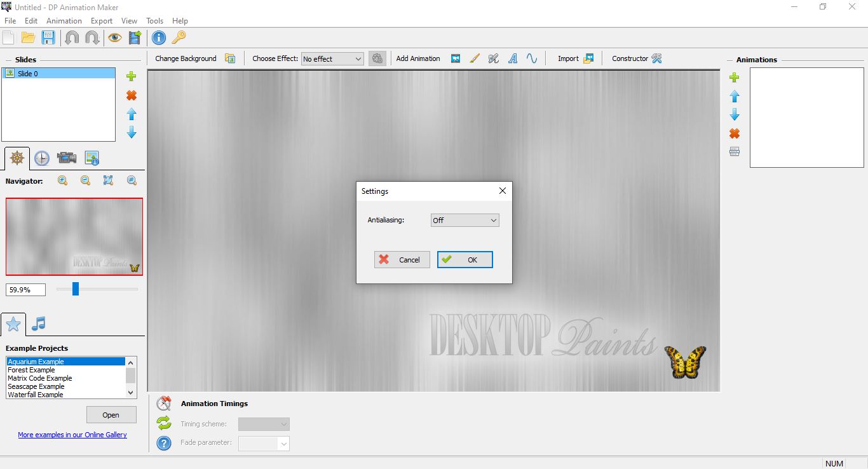Select Forest Example in the project list

pos(66,370)
